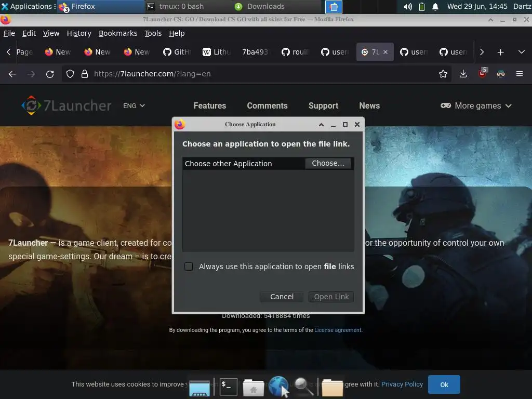Image resolution: width=532 pixels, height=399 pixels.
Task: Go back with the toolbar arrow
Action: click(12, 74)
